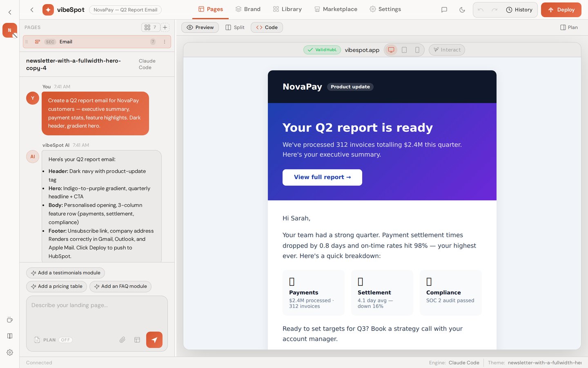
Task: Click the back chevron beside vibeSpot logo
Action: (x=32, y=10)
